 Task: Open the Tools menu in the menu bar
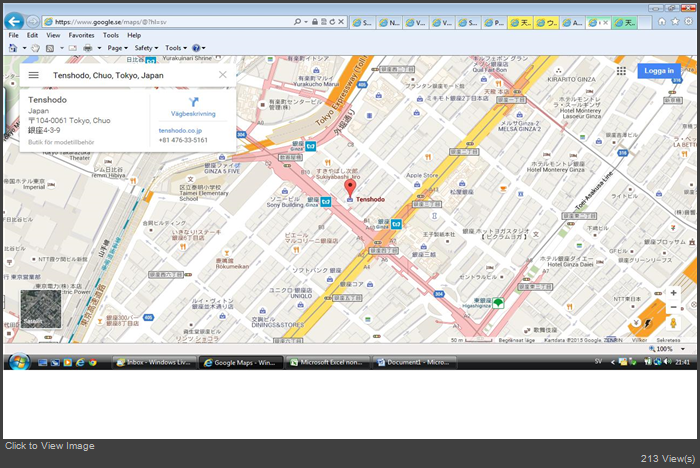[x=111, y=35]
